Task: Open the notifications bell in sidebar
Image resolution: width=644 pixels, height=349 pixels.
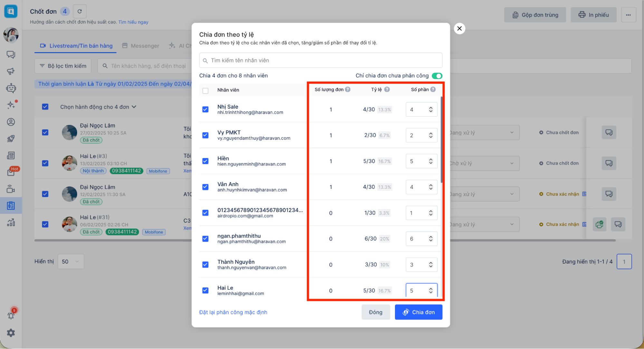Action: [x=11, y=315]
